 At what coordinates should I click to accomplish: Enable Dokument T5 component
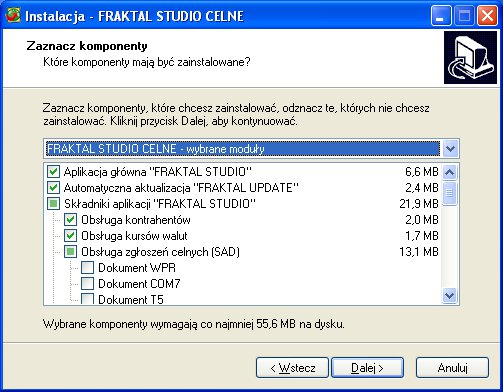coord(87,298)
